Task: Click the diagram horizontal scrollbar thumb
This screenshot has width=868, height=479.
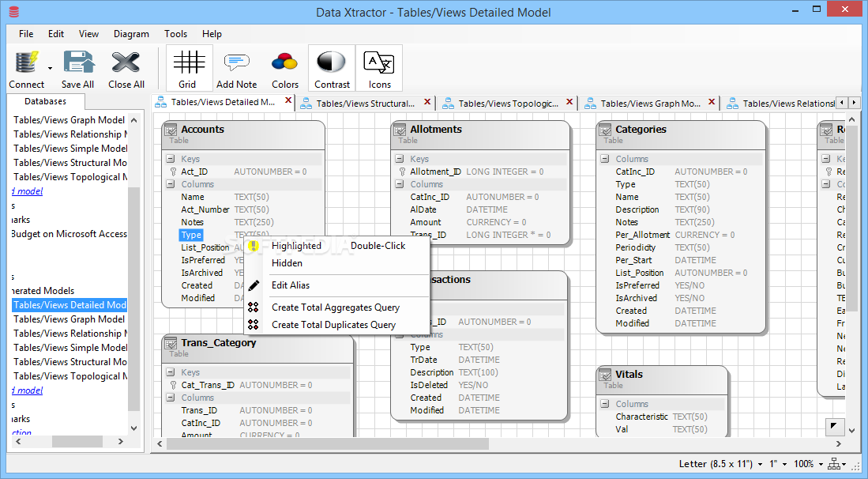Action: pos(327,443)
